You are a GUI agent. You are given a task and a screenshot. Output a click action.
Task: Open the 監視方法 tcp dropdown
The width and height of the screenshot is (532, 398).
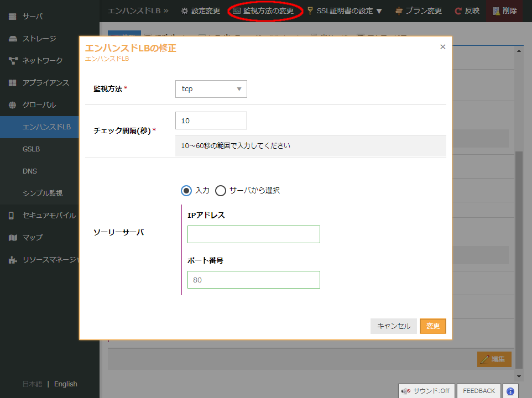[x=211, y=88]
